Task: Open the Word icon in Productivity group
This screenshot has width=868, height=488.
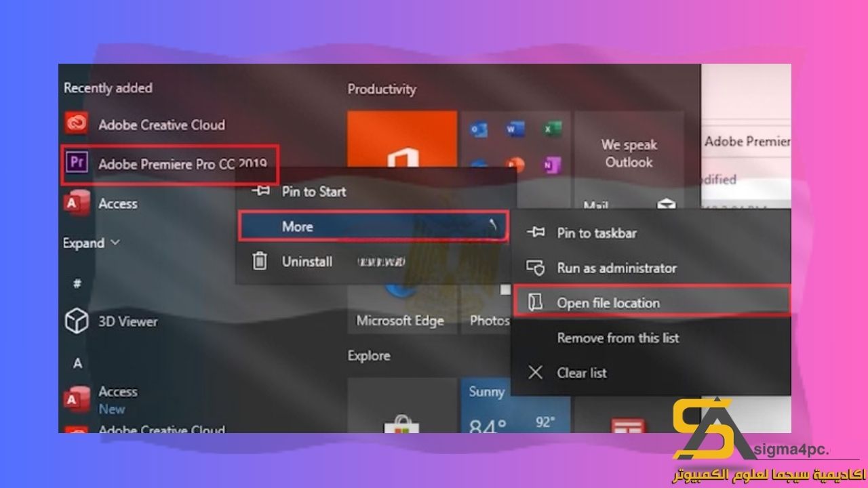Action: [x=514, y=128]
